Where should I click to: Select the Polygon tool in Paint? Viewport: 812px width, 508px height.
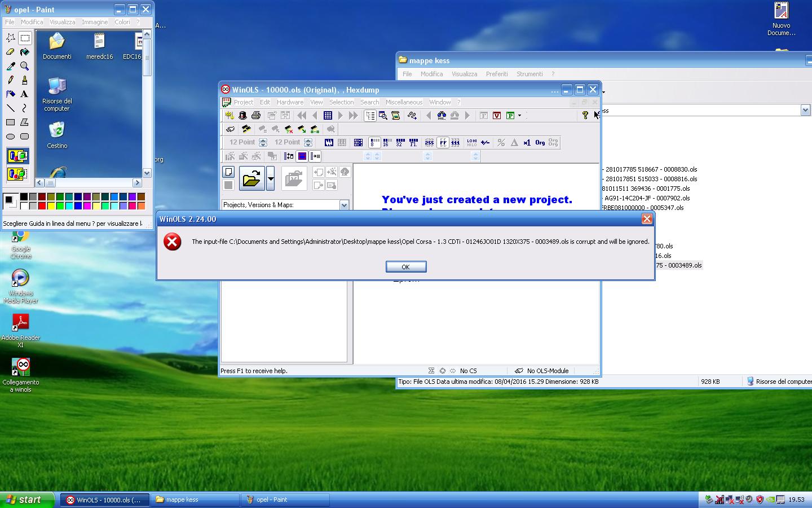point(24,122)
